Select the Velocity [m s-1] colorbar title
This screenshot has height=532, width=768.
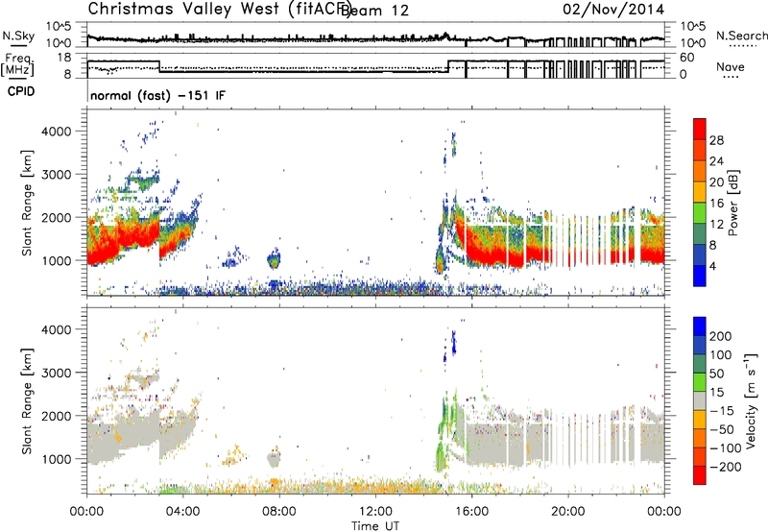pyautogui.click(x=751, y=401)
